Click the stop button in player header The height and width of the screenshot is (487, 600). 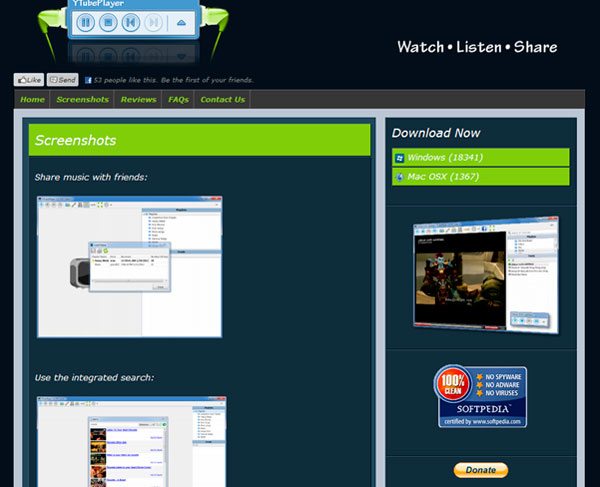107,21
